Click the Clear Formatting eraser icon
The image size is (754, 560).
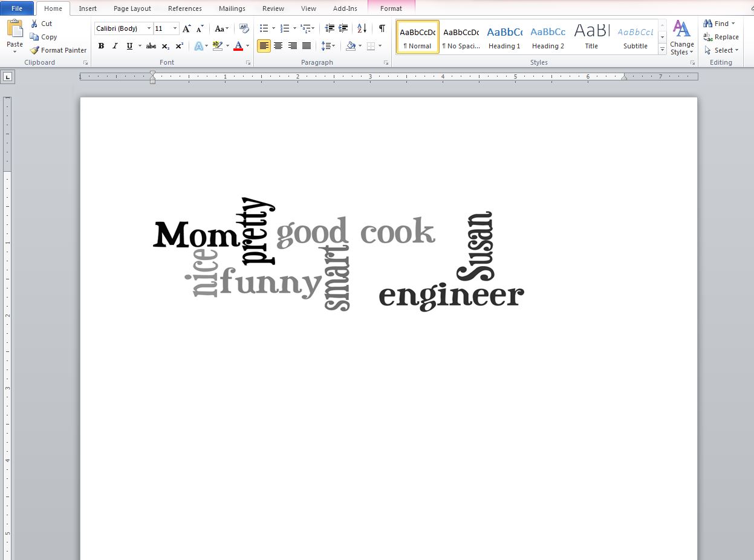point(244,28)
